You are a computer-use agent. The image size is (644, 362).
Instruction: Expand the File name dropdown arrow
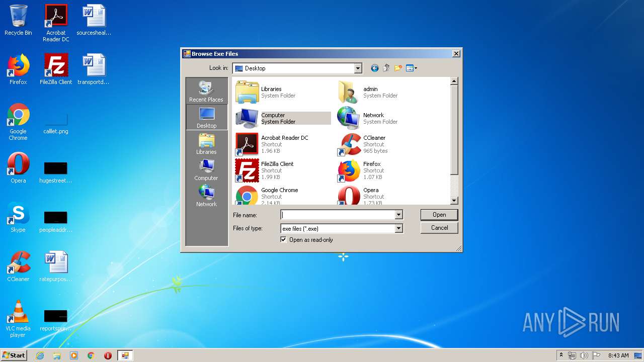pyautogui.click(x=398, y=215)
